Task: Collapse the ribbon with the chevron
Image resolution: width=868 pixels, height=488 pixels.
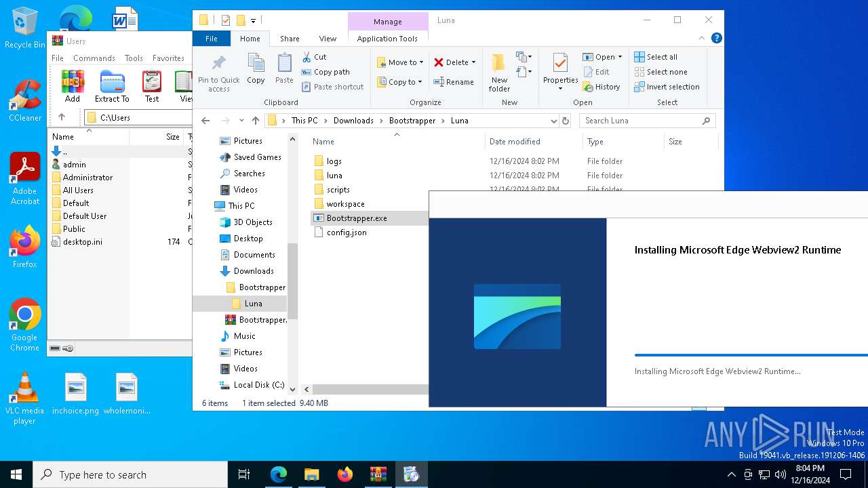Action: (703, 39)
